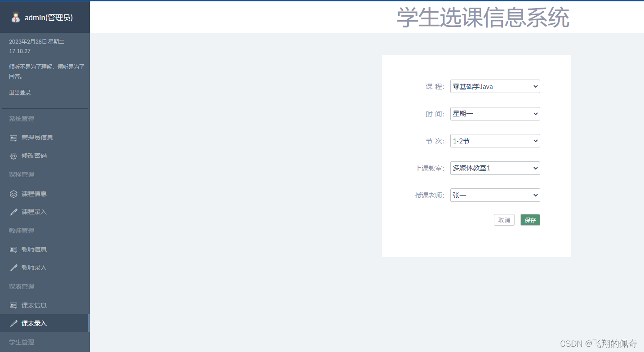Click the admin avatar icon
The width and height of the screenshot is (644, 352).
coord(16,18)
